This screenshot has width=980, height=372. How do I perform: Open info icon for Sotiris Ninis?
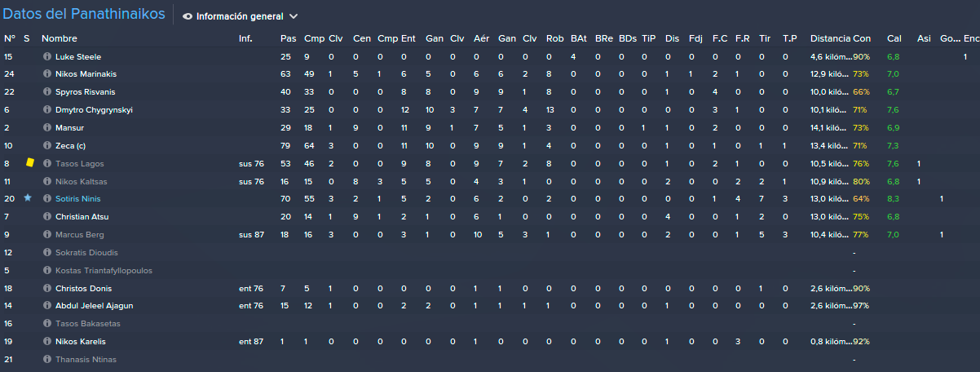coord(46,199)
